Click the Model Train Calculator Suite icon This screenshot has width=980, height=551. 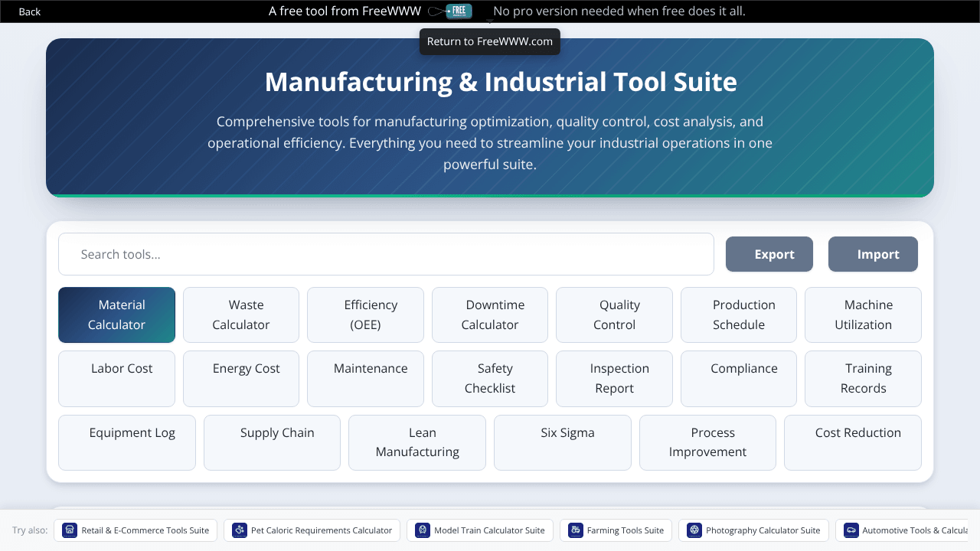click(423, 530)
